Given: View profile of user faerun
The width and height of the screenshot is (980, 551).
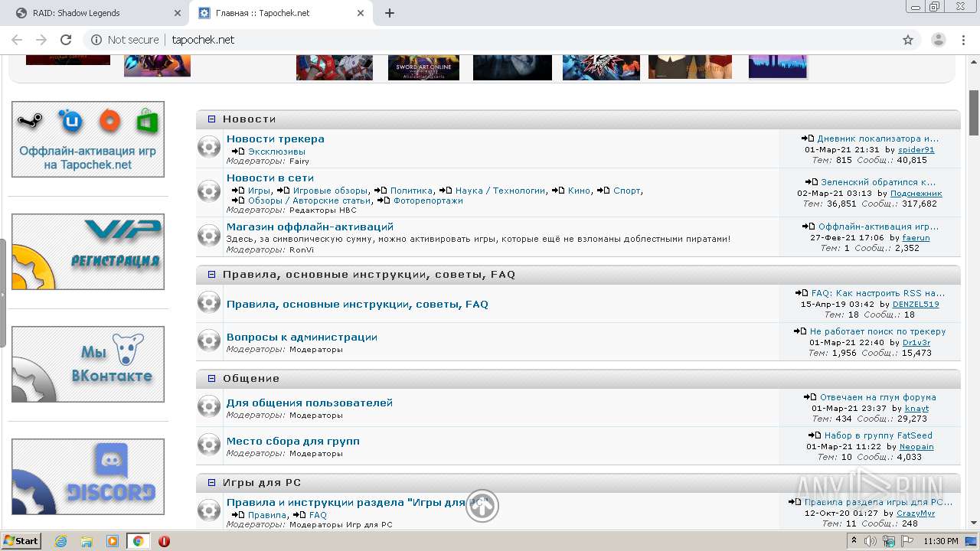Looking at the screenshot, I should click(x=916, y=238).
